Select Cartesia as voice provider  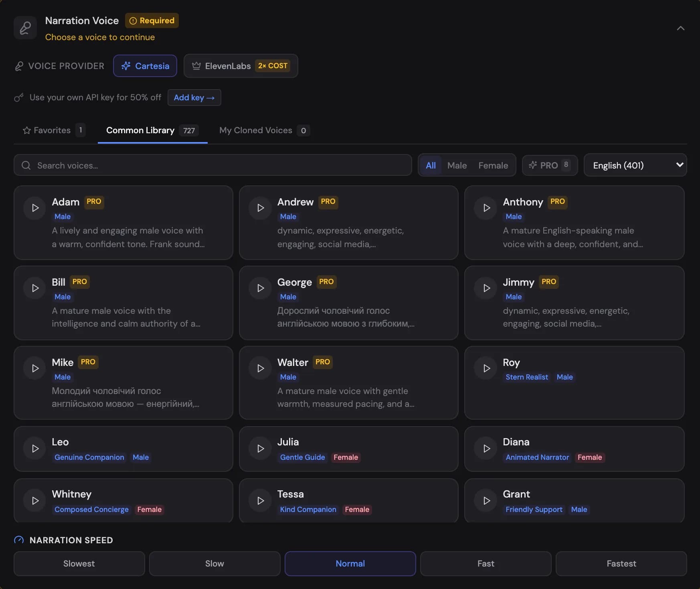[x=145, y=66]
